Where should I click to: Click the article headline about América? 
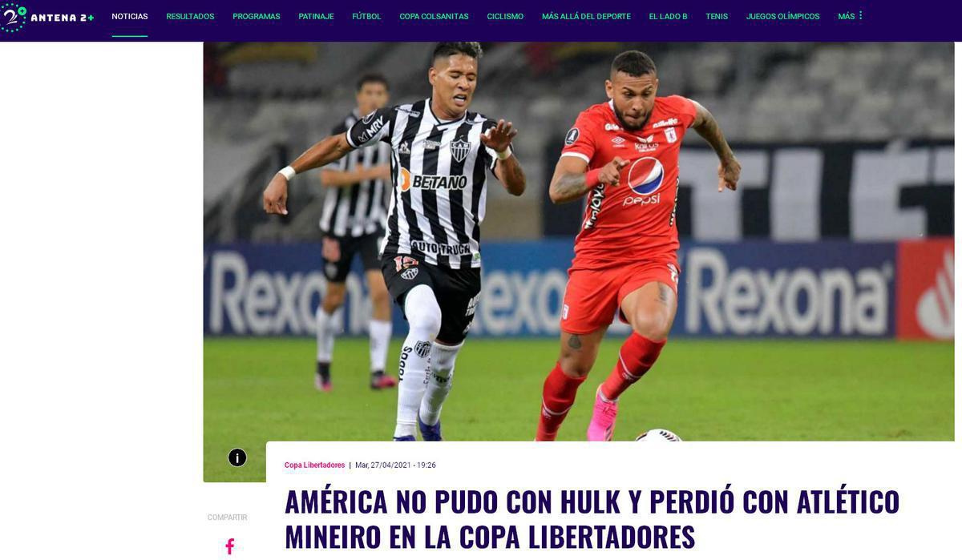click(592, 518)
